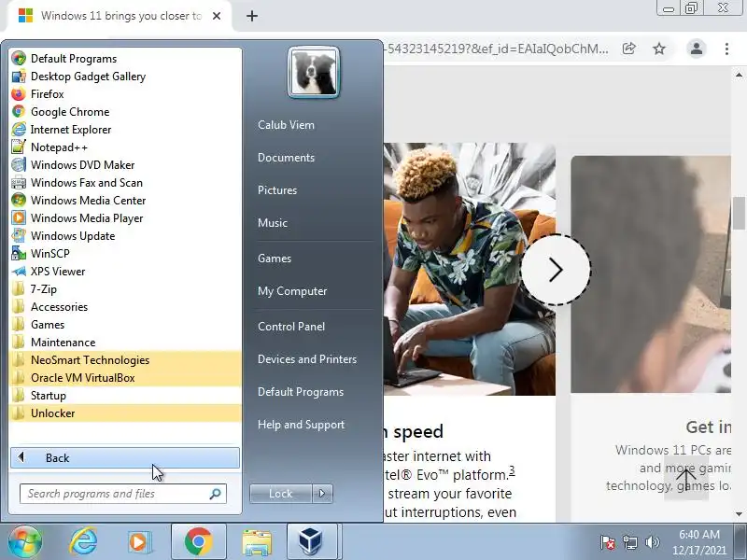
Task: Expand the NeoSmart Technologies folder
Action: coord(125,360)
